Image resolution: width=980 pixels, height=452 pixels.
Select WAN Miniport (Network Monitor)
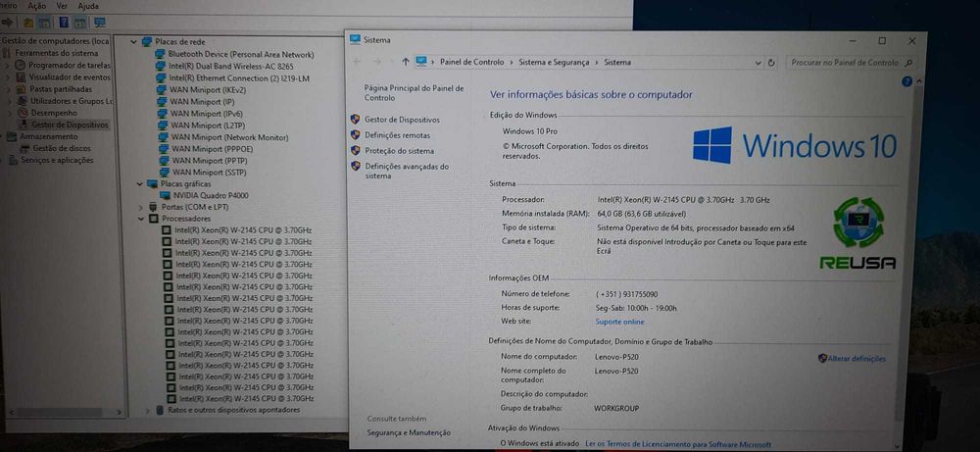click(229, 137)
